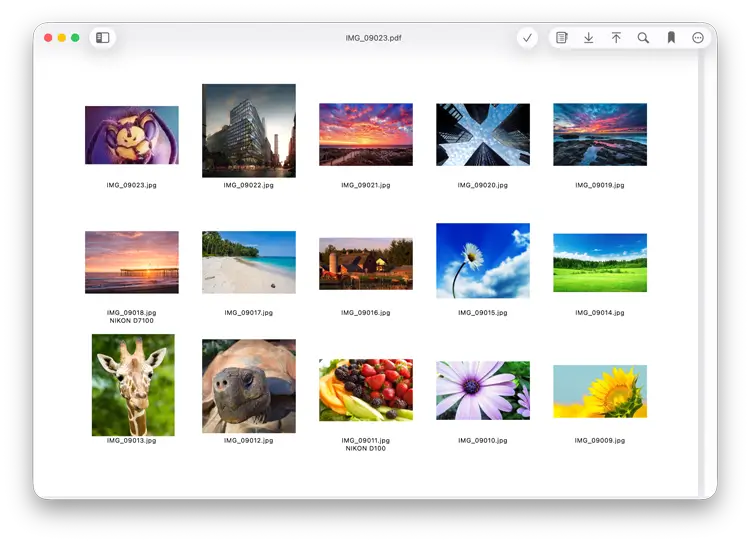The height and width of the screenshot is (543, 750).
Task: Select the sunflower thumbnail IMG_09009.jpg
Action: [600, 391]
